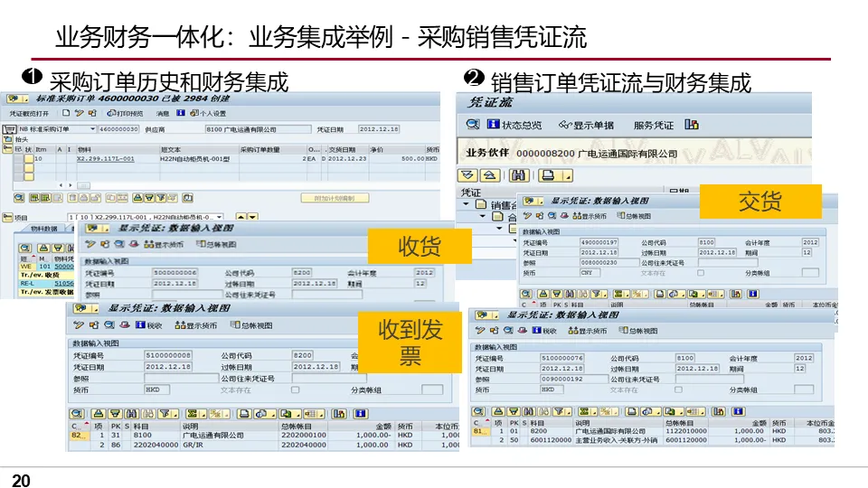Collapse the top-level 销售 node in 凭证流 tree
This screenshot has width=868, height=488.
pyautogui.click(x=466, y=204)
